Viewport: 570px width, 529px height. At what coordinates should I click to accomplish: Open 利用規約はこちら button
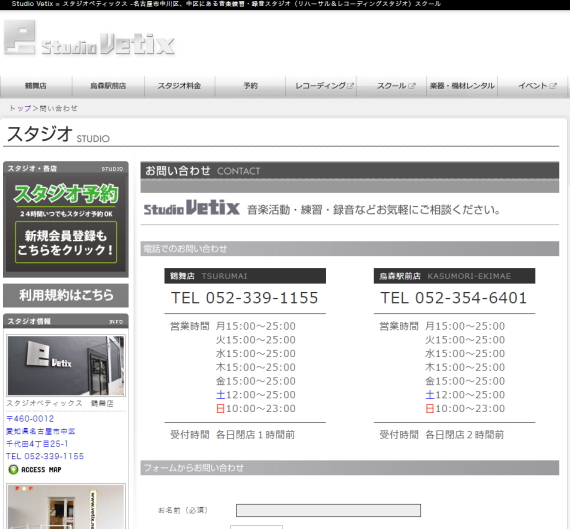[66, 295]
